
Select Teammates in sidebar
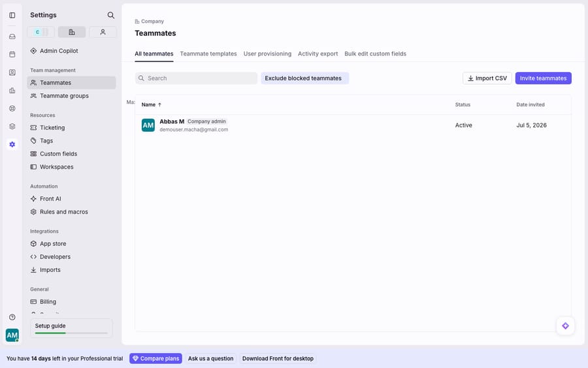pyautogui.click(x=71, y=82)
